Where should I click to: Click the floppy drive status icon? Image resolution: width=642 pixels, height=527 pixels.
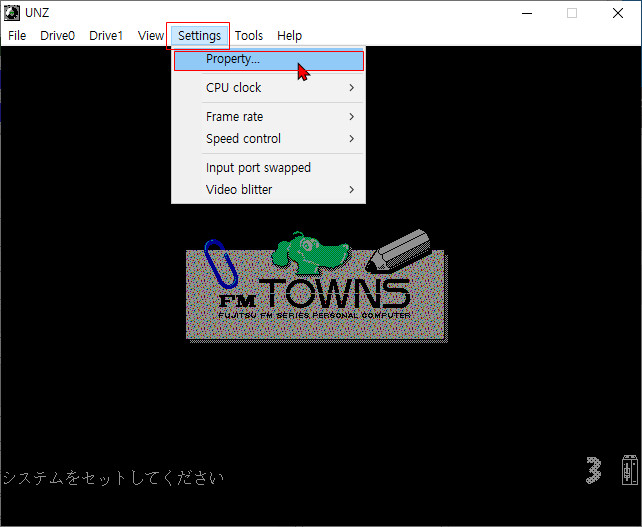coord(630,470)
